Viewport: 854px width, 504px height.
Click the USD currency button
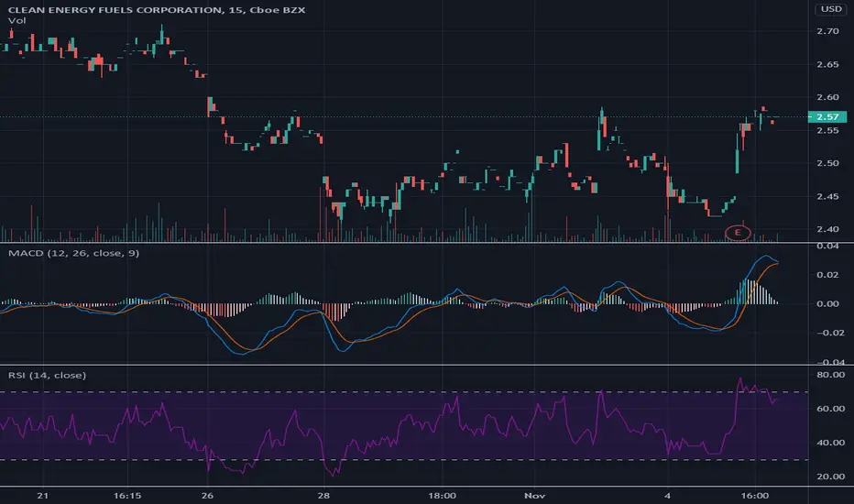pyautogui.click(x=831, y=9)
